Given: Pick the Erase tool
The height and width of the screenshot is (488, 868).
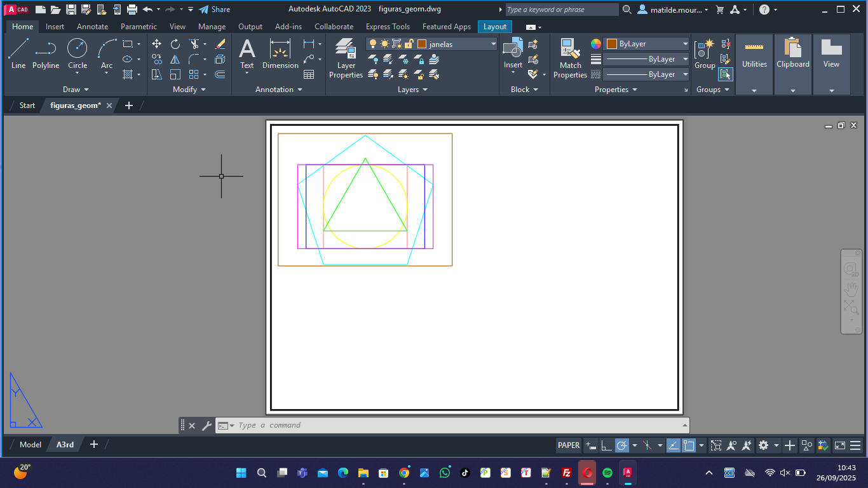Looking at the screenshot, I should (220, 44).
